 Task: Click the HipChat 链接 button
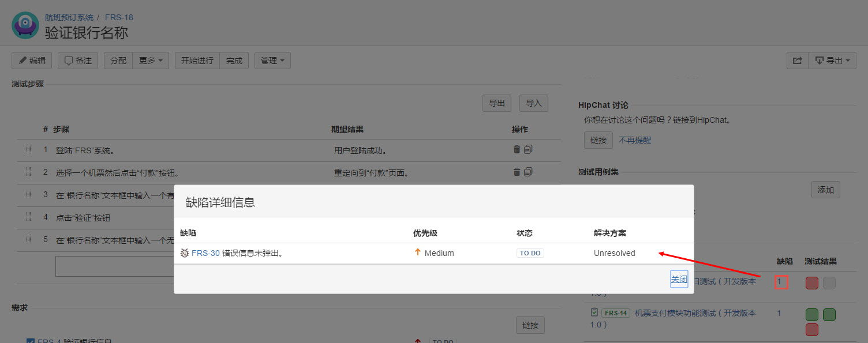coord(598,140)
